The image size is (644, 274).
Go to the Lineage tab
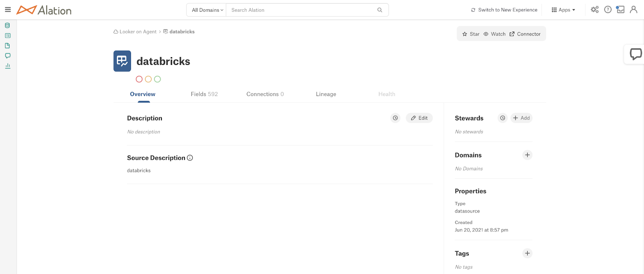[x=326, y=94]
